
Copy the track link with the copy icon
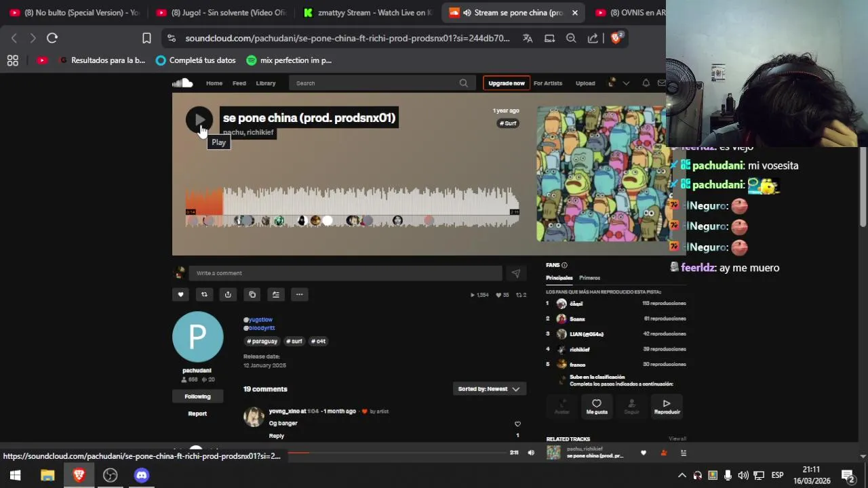[252, 294]
